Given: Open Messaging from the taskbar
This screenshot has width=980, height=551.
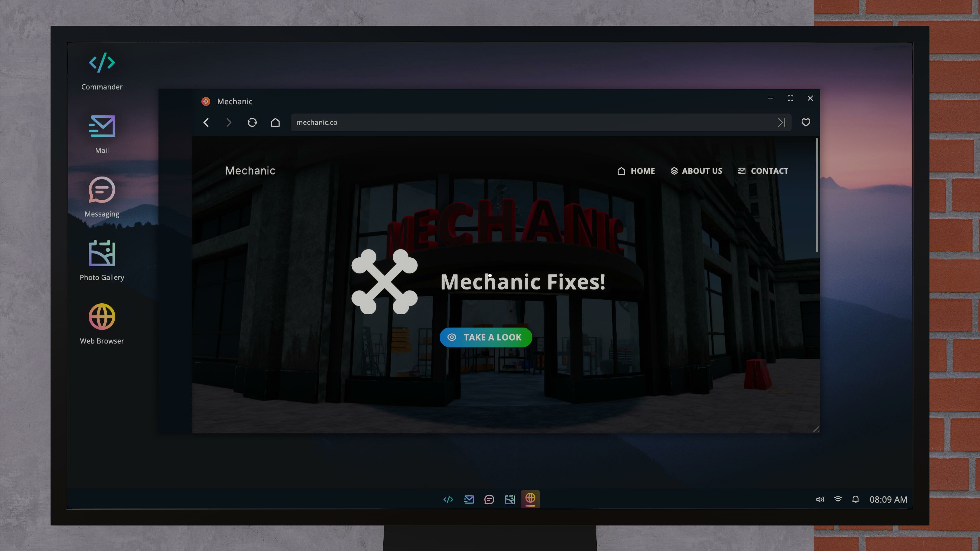Looking at the screenshot, I should click(x=489, y=499).
